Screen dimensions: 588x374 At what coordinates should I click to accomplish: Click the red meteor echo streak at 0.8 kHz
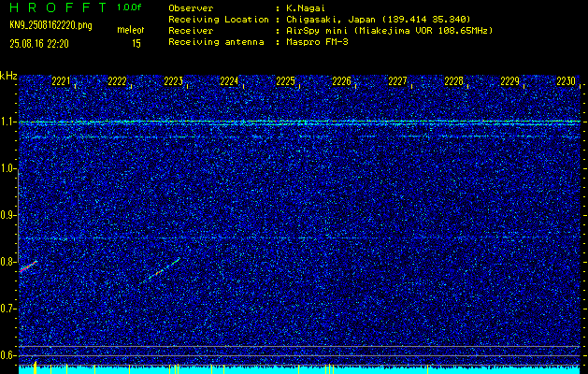click(x=28, y=266)
